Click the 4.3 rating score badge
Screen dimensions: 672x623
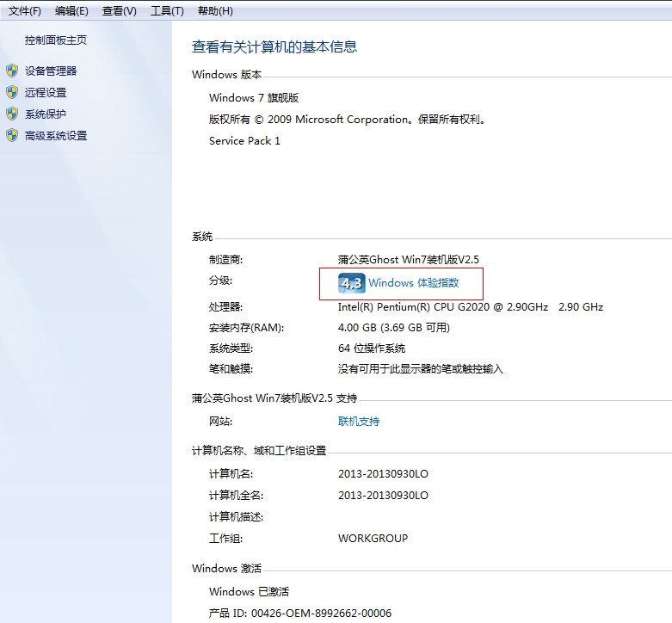click(351, 283)
